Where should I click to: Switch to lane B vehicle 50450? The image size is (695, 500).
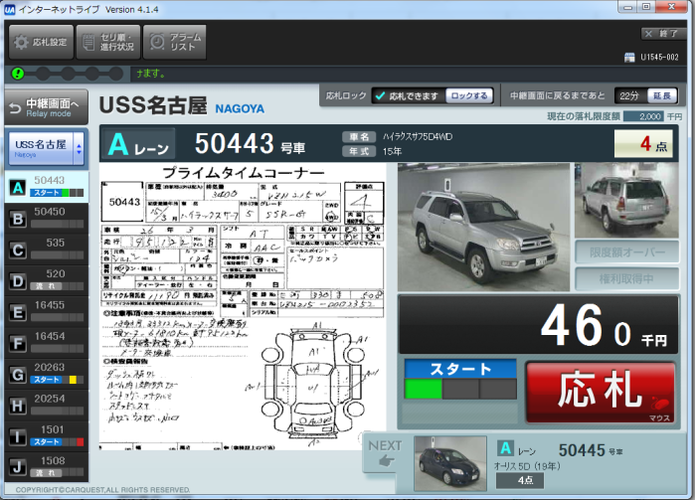point(46,218)
